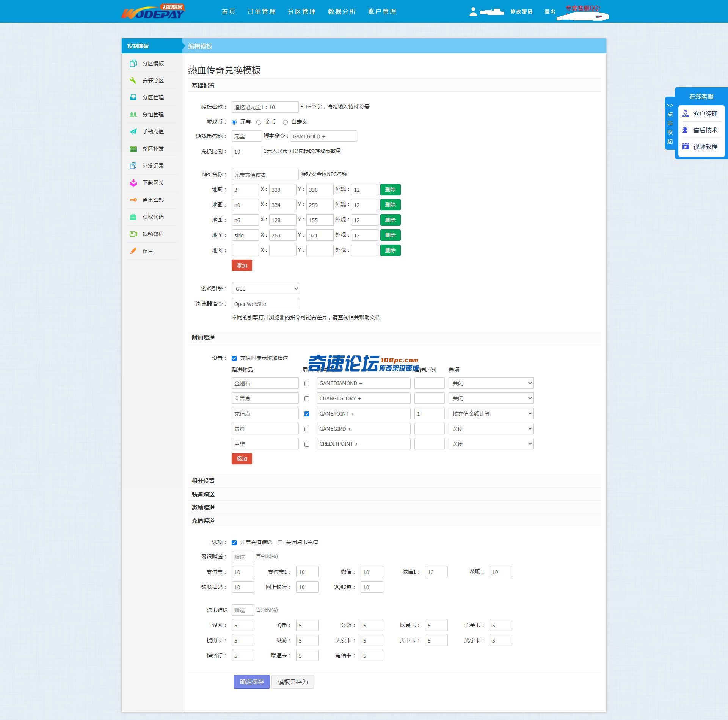Delete the map row with sldg
Screen dimensions: 728x720
(x=391, y=235)
